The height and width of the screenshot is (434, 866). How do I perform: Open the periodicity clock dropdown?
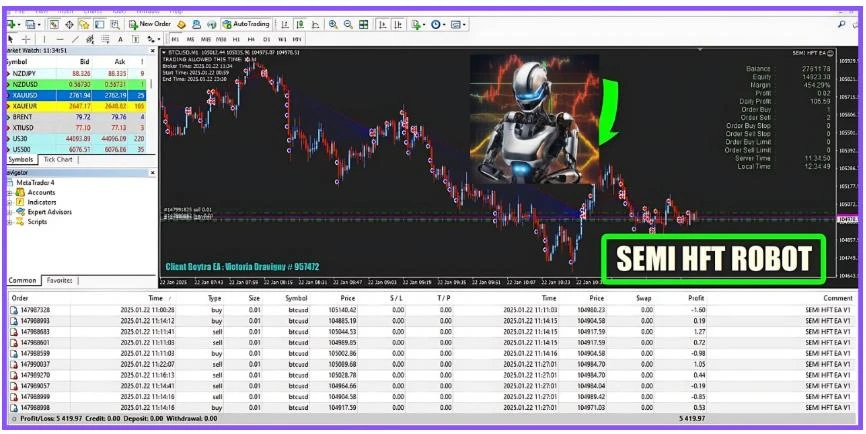click(437, 24)
